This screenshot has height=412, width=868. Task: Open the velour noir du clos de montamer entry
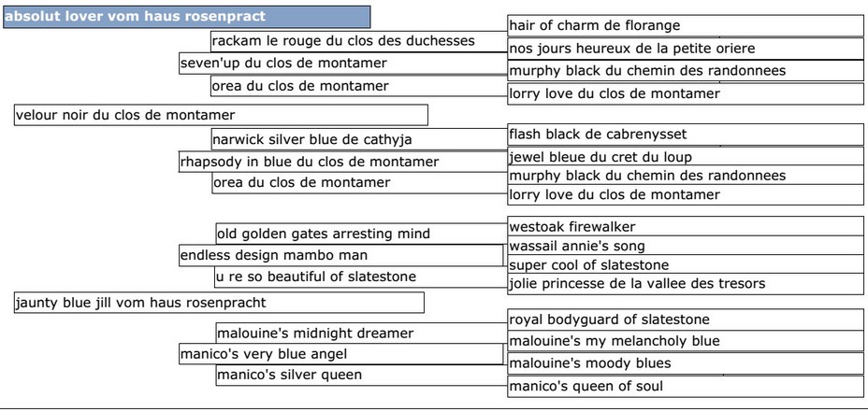click(221, 115)
